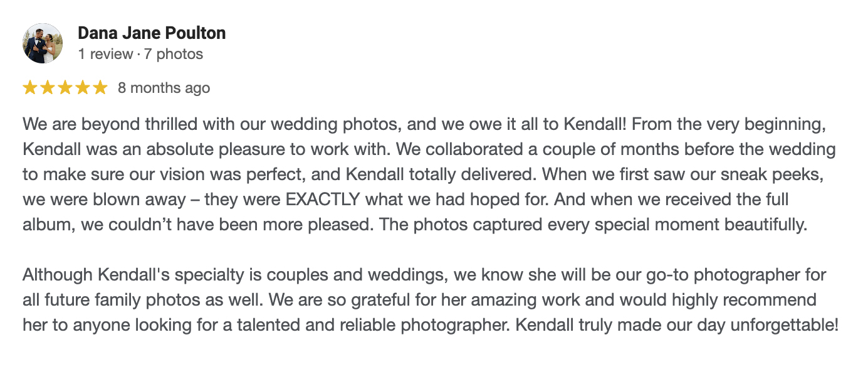This screenshot has width=868, height=369.
Task: Click the "1 review" count text
Action: pyautogui.click(x=105, y=54)
